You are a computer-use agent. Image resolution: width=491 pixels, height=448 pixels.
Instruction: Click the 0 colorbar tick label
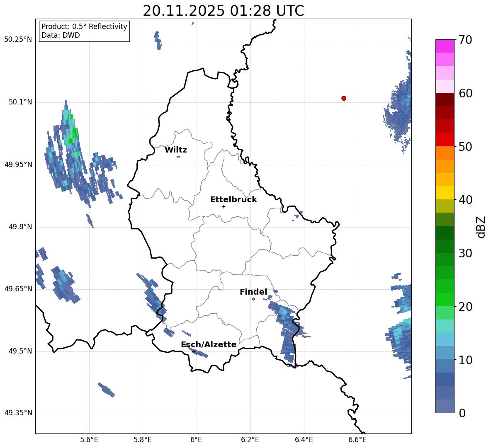pyautogui.click(x=462, y=413)
